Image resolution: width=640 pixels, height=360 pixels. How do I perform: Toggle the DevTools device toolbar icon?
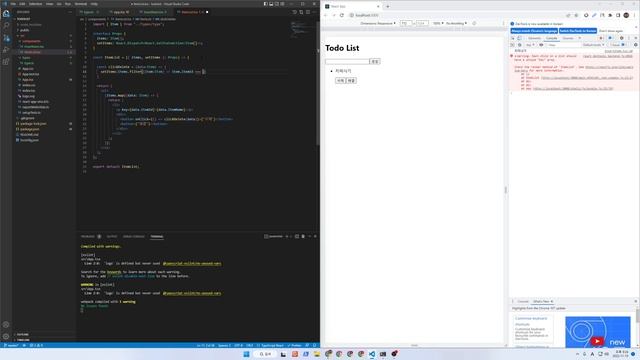point(520,38)
